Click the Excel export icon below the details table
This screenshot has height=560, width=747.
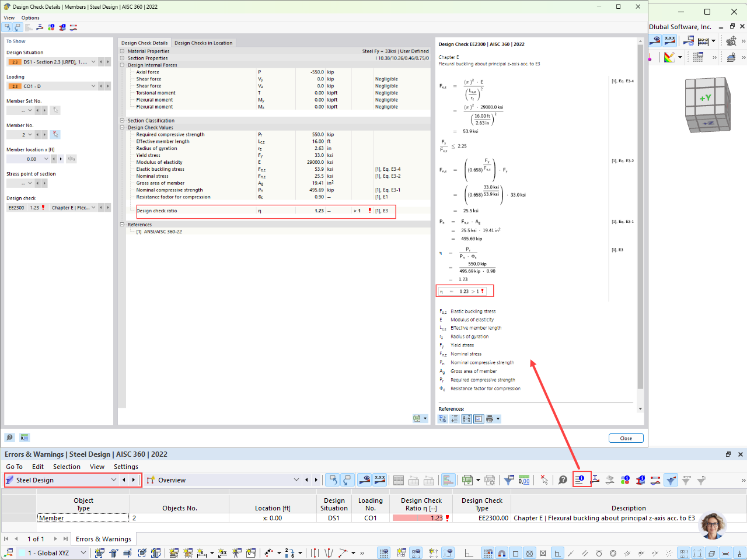417,418
